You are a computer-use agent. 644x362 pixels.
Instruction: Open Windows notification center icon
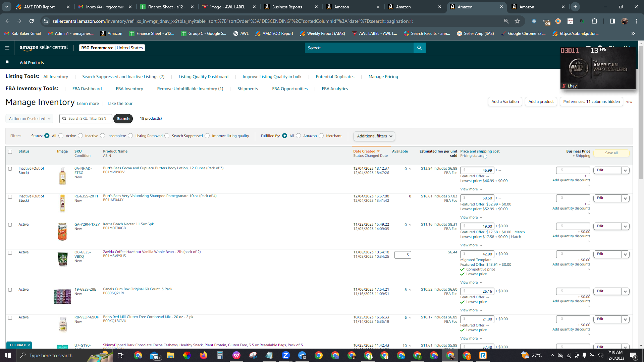pos(633,355)
